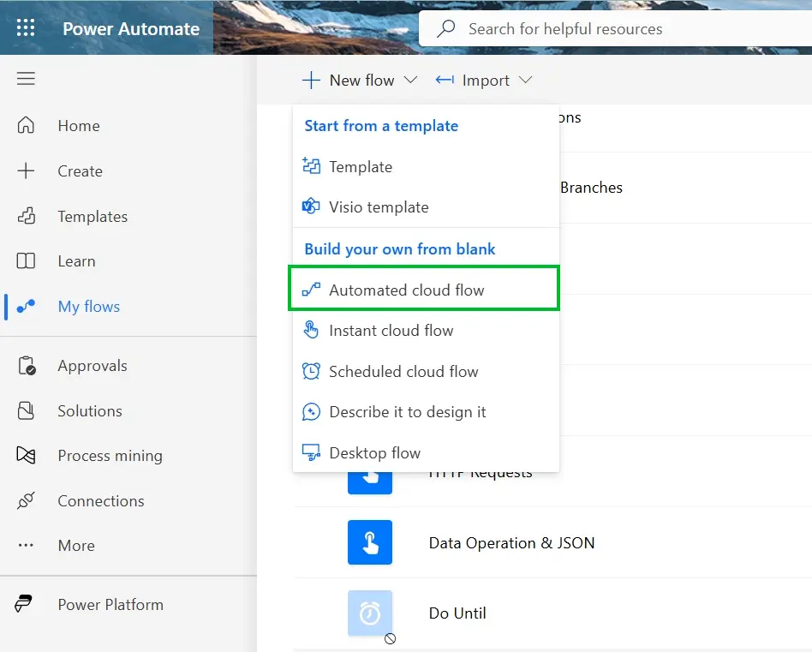The width and height of the screenshot is (812, 652).
Task: Click the New flow button label
Action: pyautogui.click(x=362, y=81)
